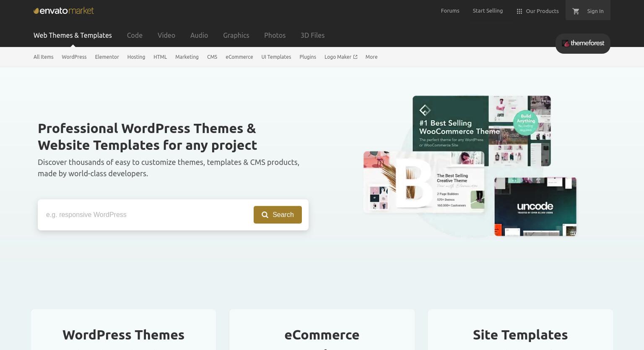
Task: Expand Our Products menu
Action: [538, 11]
